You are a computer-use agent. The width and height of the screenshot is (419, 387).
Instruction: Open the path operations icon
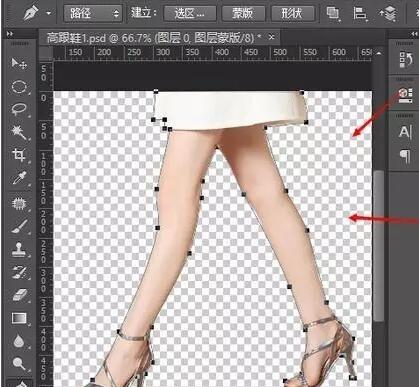tap(333, 13)
